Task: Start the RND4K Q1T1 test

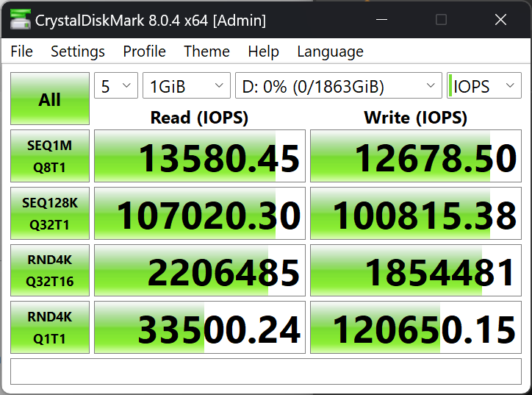Action: [x=49, y=326]
